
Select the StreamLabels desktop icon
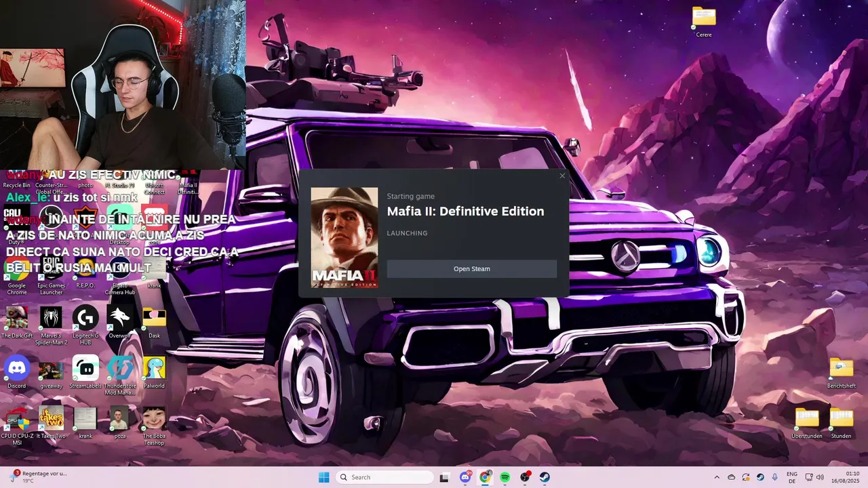coord(85,372)
